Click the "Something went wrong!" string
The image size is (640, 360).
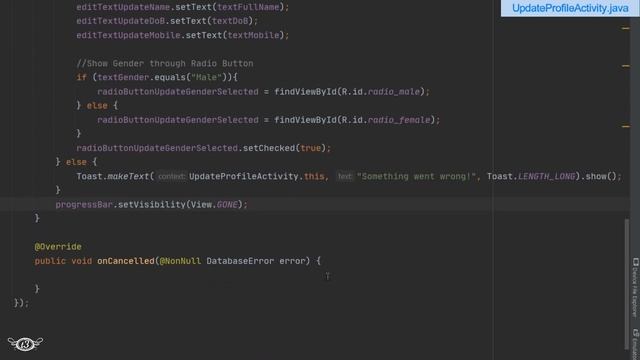click(x=416, y=176)
